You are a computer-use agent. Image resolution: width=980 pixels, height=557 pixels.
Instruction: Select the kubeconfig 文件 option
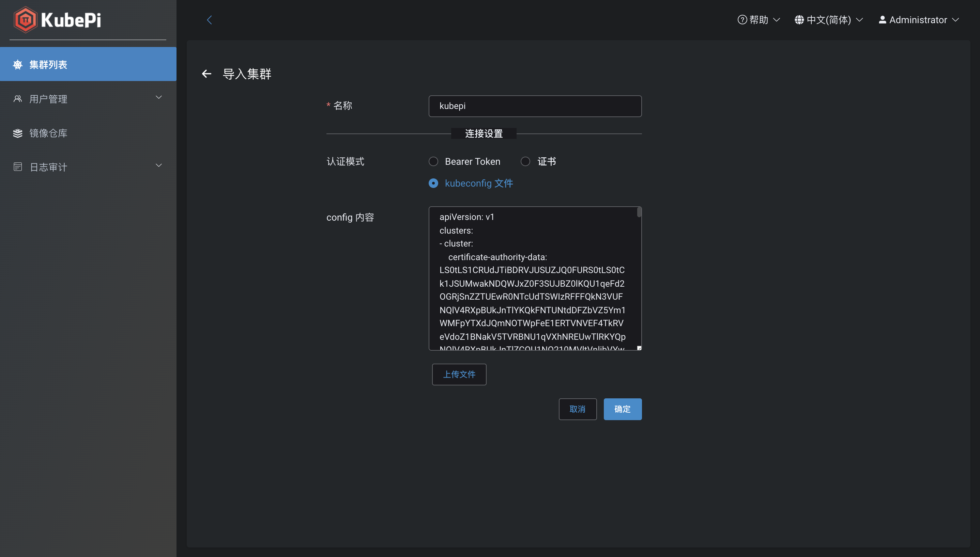(x=433, y=183)
